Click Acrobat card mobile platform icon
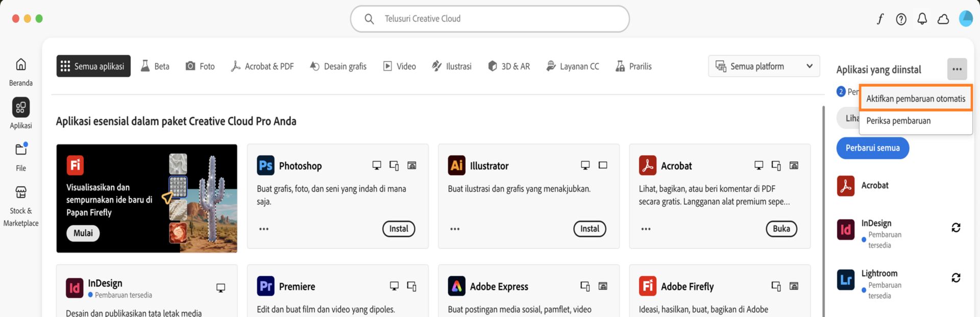 (776, 165)
